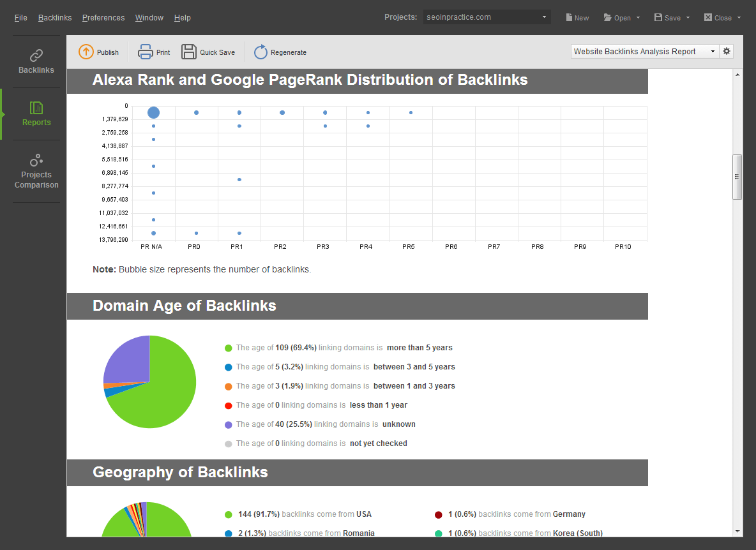Click the PR10 axis label
Screen dimensions: 756x550
(623, 246)
